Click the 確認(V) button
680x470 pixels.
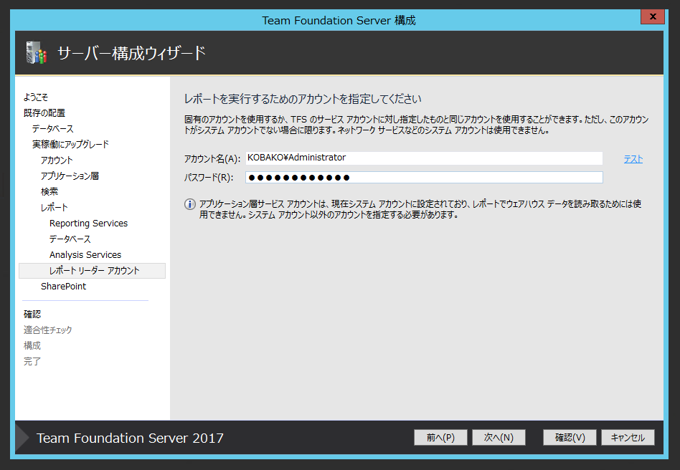[570, 437]
